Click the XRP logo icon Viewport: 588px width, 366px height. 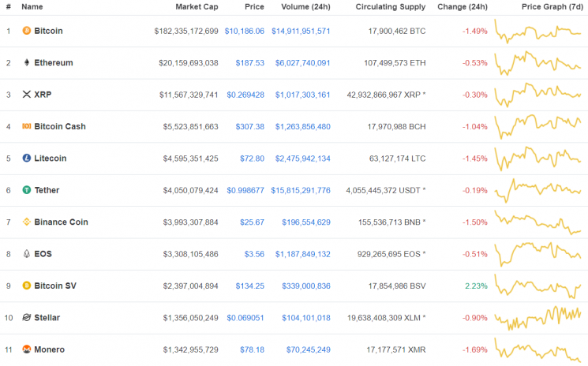pyautogui.click(x=26, y=95)
